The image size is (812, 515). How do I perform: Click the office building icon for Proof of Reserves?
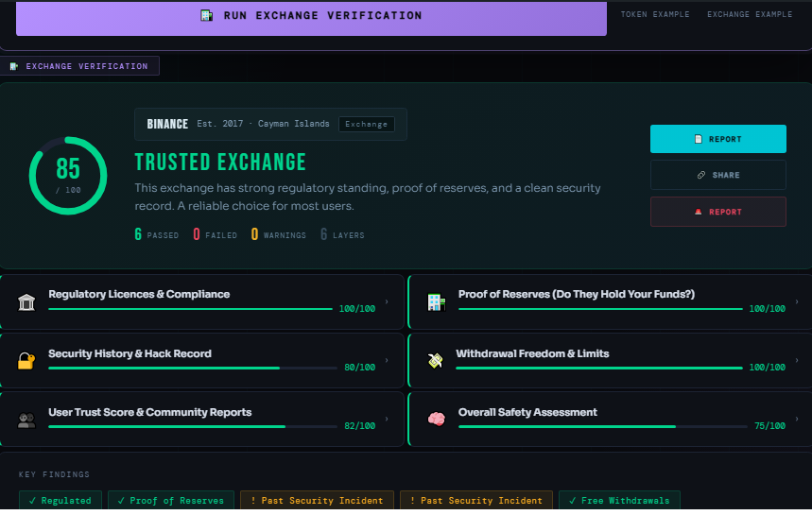point(436,301)
